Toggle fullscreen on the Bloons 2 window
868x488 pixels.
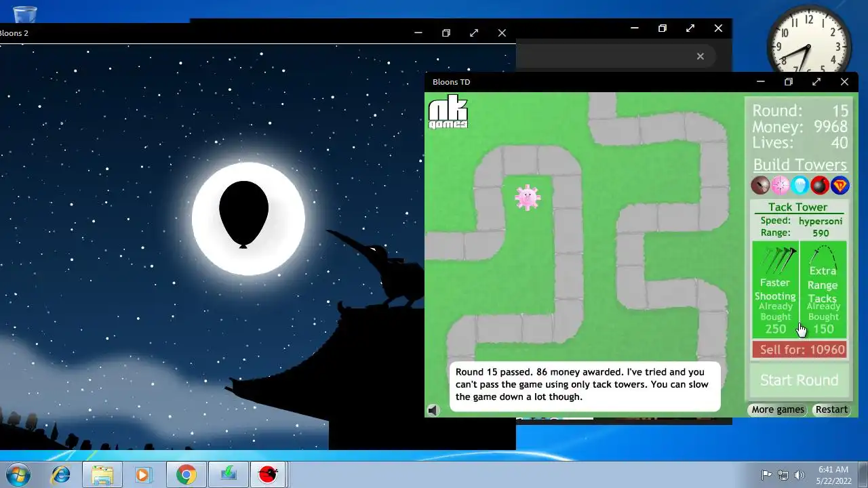[474, 33]
